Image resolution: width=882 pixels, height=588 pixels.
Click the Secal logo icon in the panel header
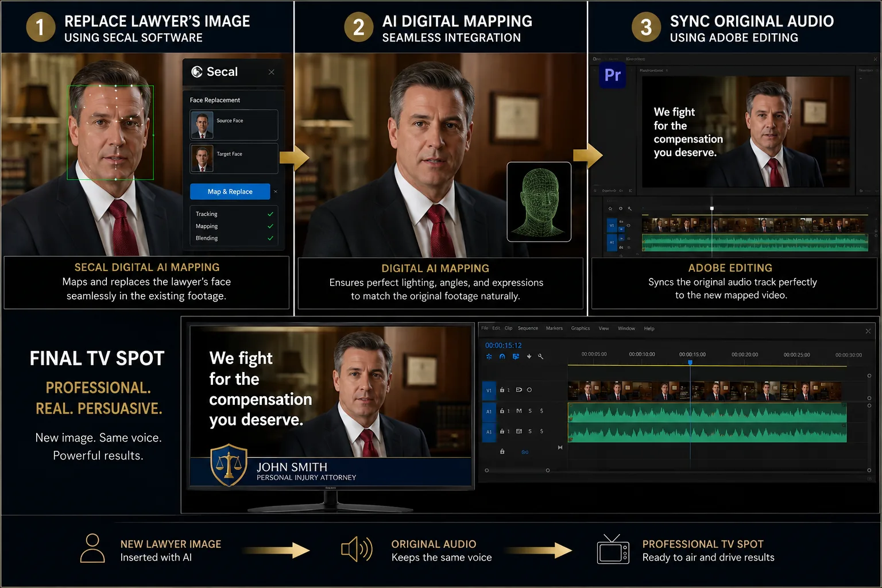pos(197,72)
